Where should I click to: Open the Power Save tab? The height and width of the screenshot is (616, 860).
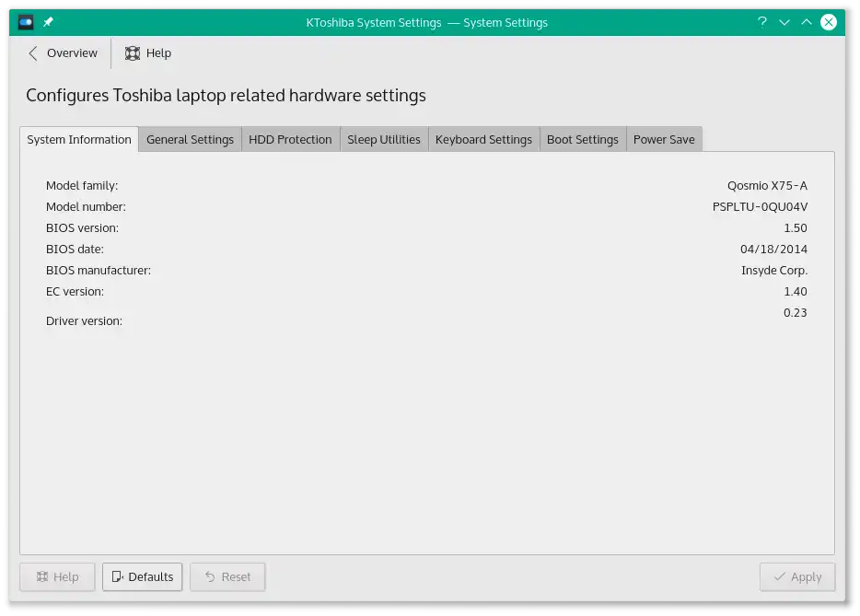tap(664, 139)
